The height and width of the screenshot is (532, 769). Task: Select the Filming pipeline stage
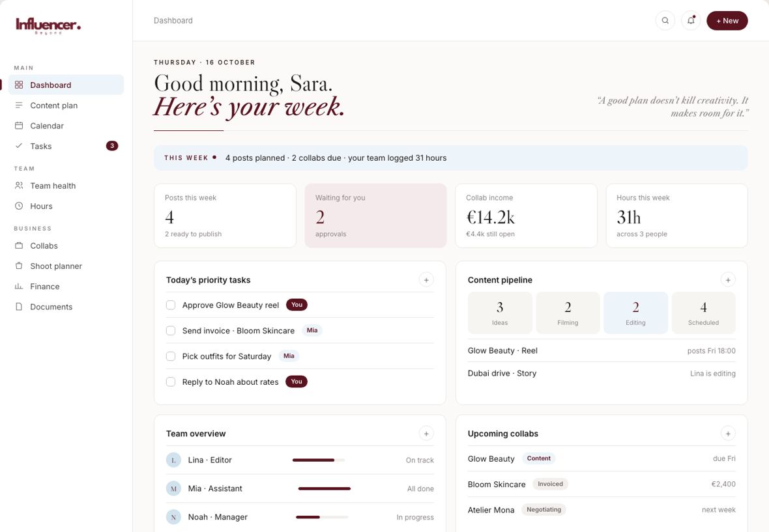[x=568, y=313]
